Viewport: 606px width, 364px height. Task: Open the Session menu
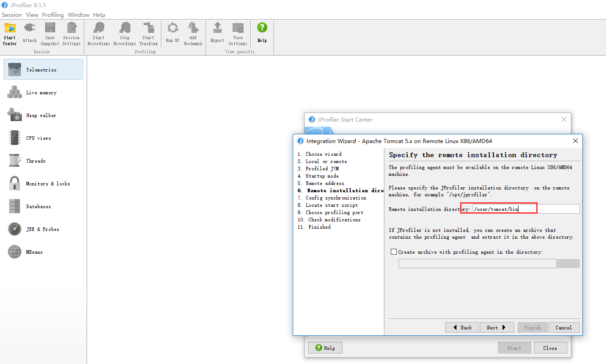(12, 15)
